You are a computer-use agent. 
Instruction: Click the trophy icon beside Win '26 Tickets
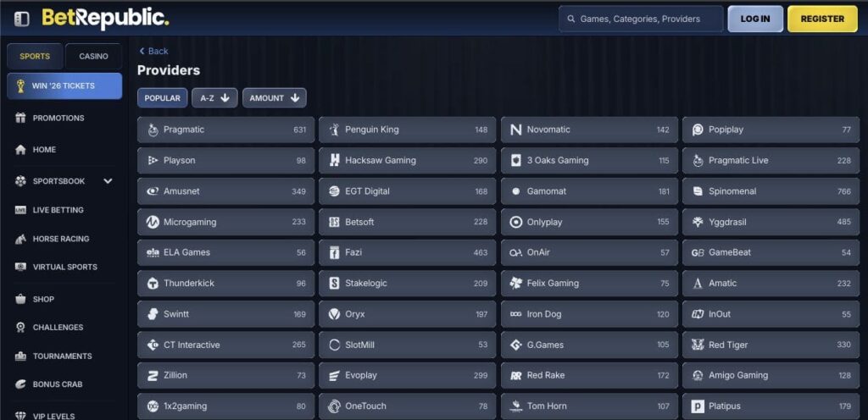pyautogui.click(x=21, y=86)
